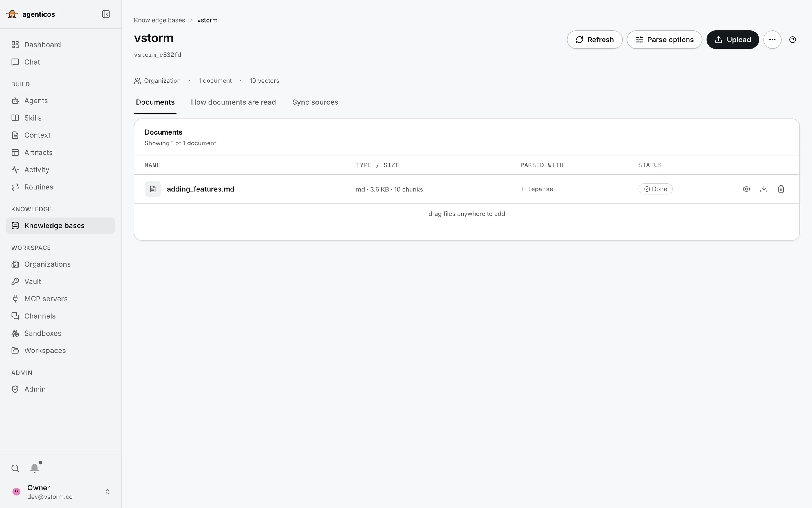Click the adding_features.md file name

coord(201,189)
